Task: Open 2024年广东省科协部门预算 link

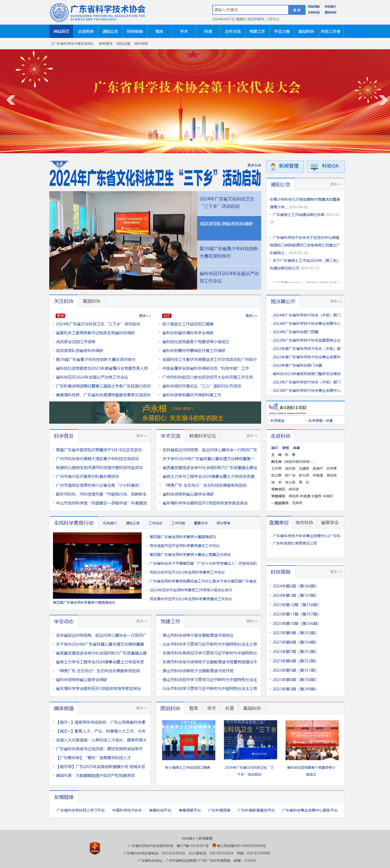Action: (x=295, y=332)
